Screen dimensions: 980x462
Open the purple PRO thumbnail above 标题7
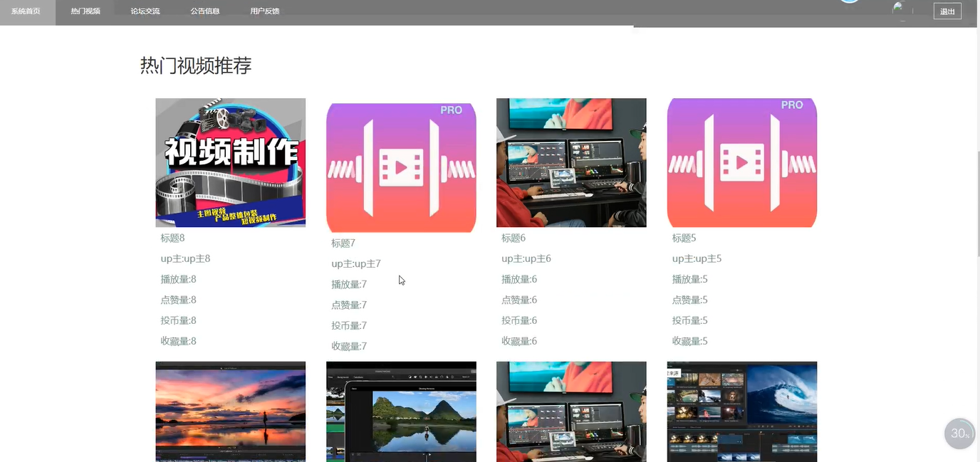point(401,167)
